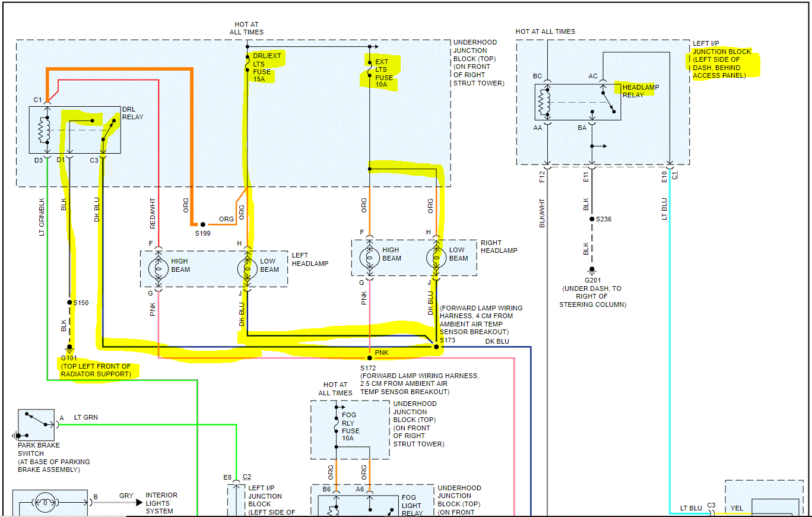The width and height of the screenshot is (812, 517).
Task: Click the LEFT I/P JUNCTION BLOCK title, top right
Action: pyautogui.click(x=722, y=47)
